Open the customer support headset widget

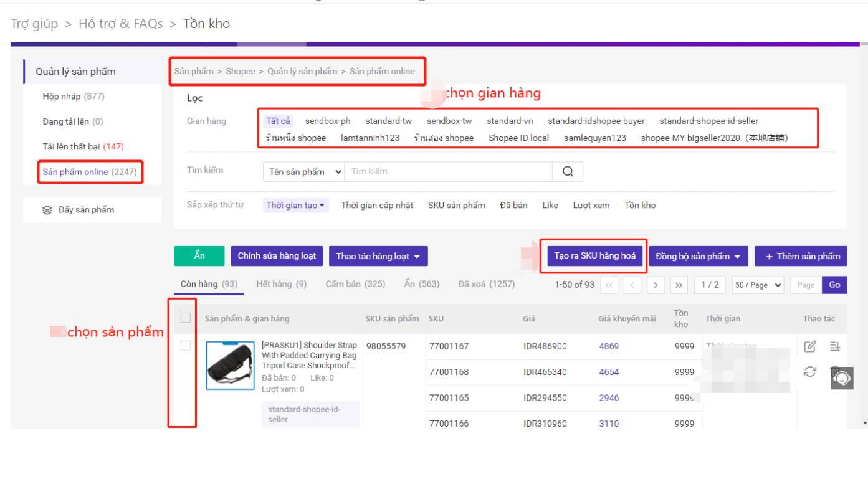pyautogui.click(x=842, y=378)
